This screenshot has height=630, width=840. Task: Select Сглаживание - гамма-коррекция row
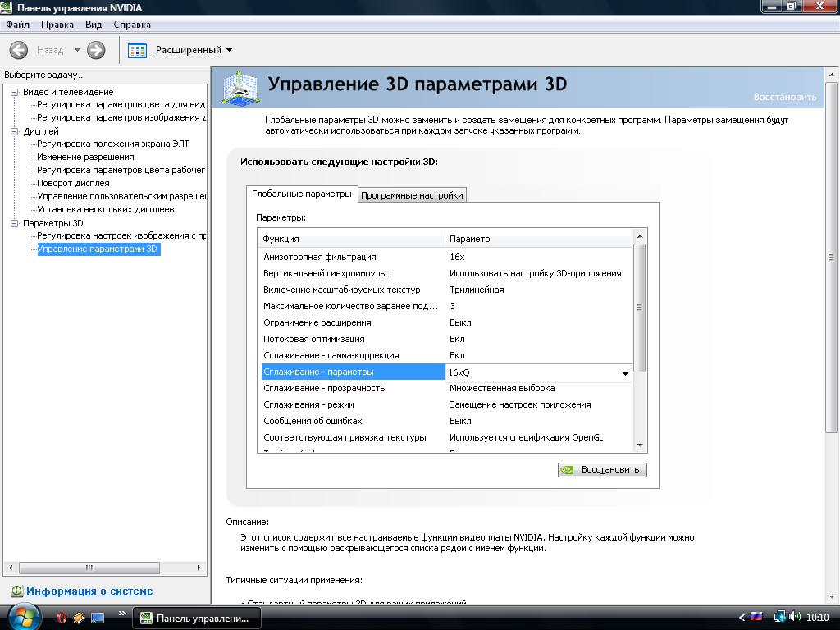pos(447,355)
